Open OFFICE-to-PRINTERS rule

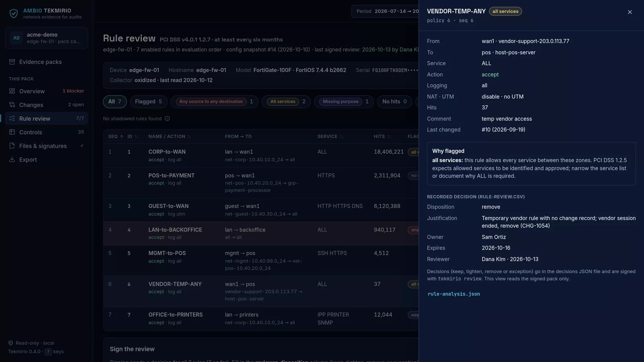coord(261,319)
